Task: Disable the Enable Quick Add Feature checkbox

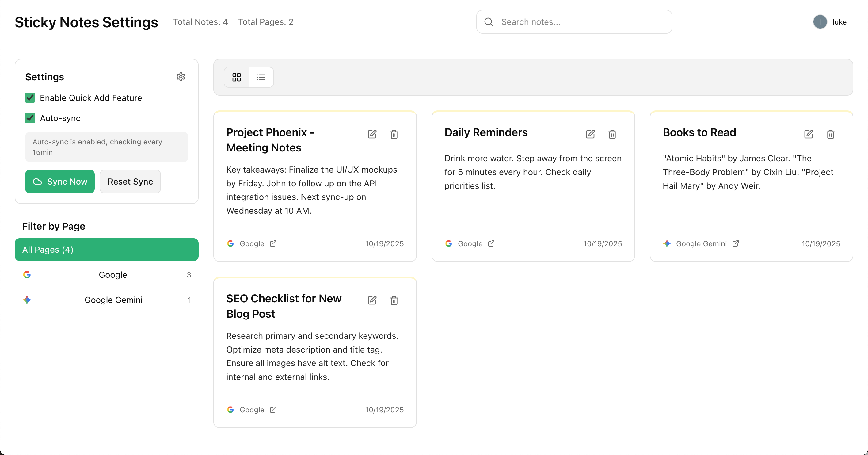Action: pos(30,98)
